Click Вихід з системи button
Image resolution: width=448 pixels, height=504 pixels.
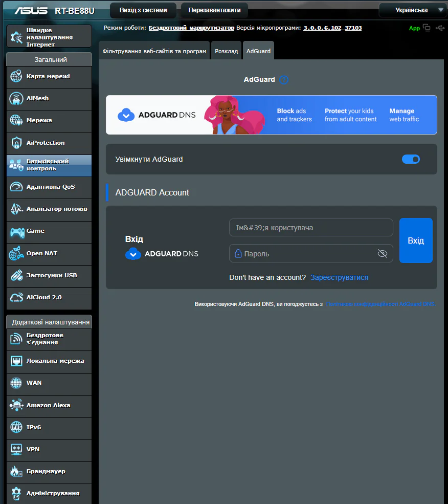[x=143, y=10]
